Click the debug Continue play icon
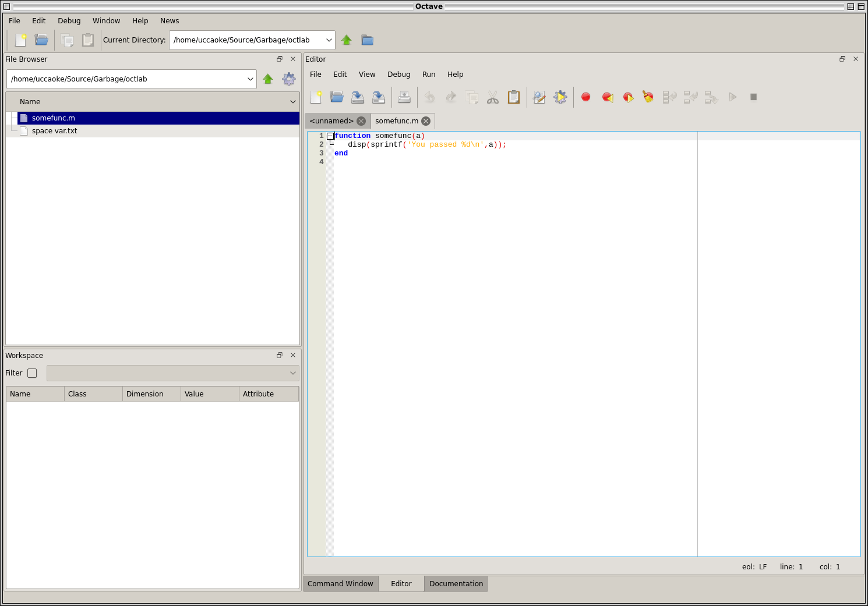868x606 pixels. 732,97
